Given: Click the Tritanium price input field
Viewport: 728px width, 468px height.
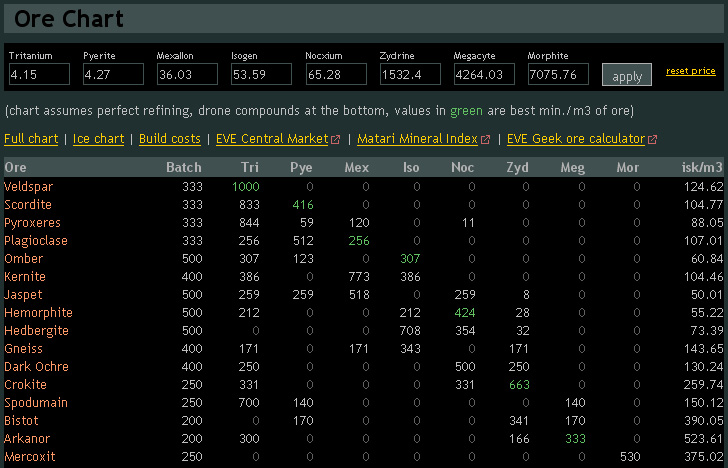Looking at the screenshot, I should click(39, 74).
